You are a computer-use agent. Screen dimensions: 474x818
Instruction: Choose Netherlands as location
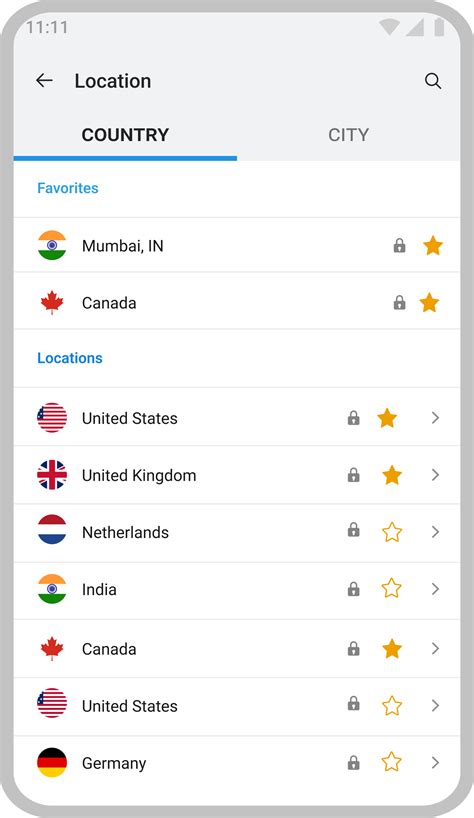click(237, 533)
